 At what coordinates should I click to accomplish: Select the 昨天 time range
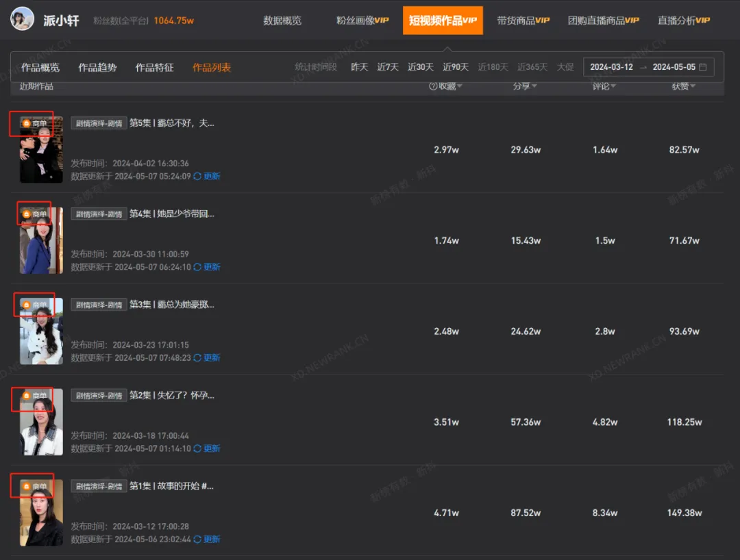pos(360,67)
